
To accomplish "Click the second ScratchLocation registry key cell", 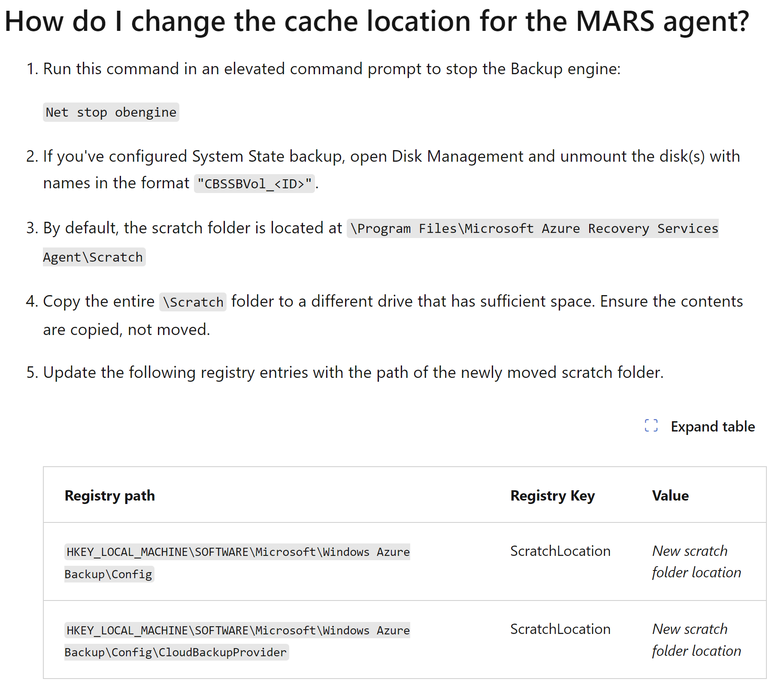I will [x=560, y=629].
